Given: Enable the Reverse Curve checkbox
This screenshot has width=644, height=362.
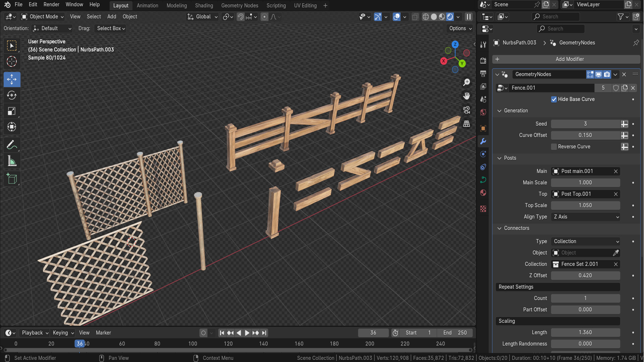Looking at the screenshot, I should pos(554,146).
